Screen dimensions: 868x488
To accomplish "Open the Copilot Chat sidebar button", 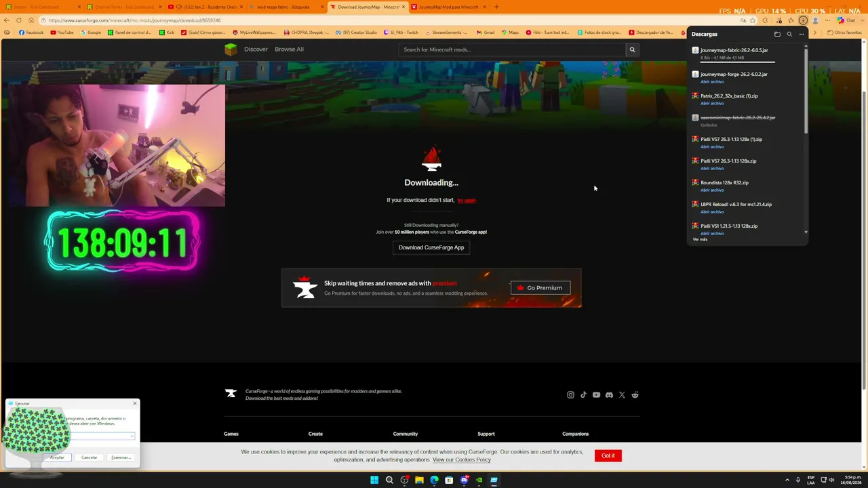I will click(x=846, y=20).
